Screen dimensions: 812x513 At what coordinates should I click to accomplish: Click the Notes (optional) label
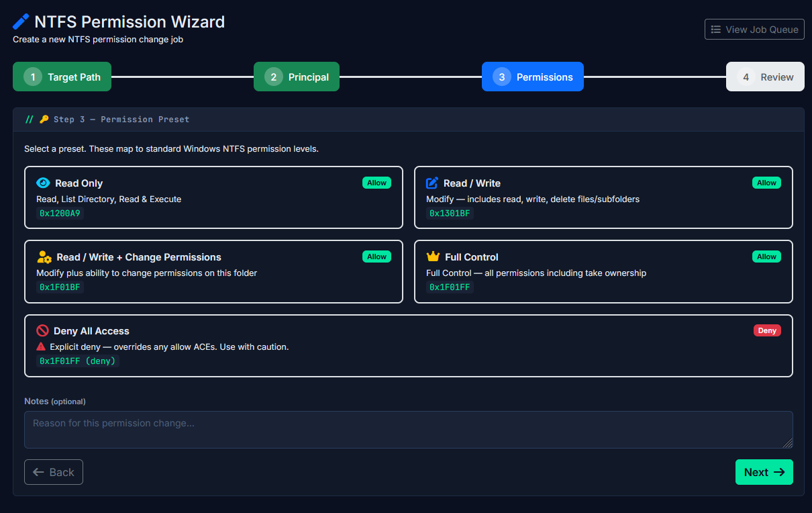[55, 402]
